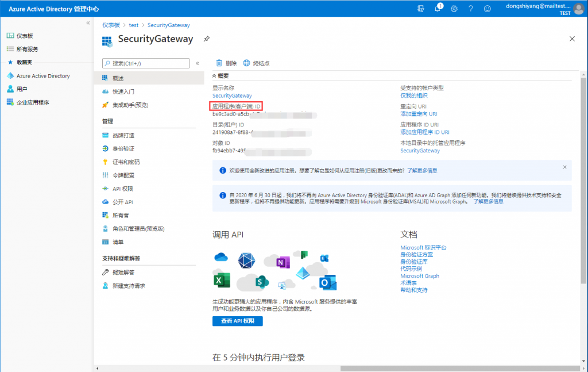This screenshot has height=372, width=588.
Task: Open 终结点 endpoints globe button
Action: (256, 63)
